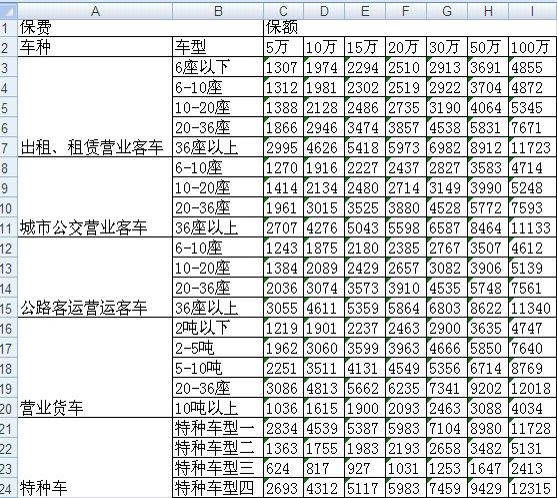Viewport: 557px width, 498px height.
Task: Click cell with value 1219
Action: 283,328
